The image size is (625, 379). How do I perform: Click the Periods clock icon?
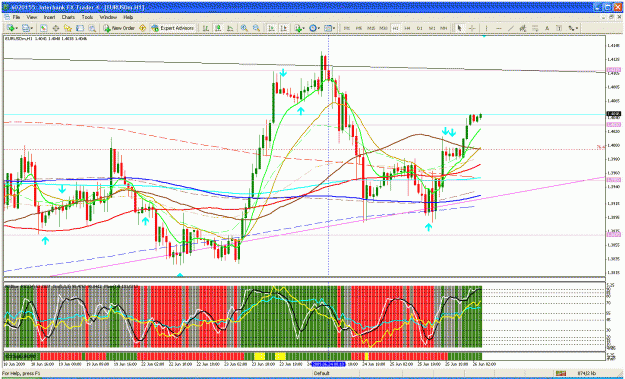point(313,28)
